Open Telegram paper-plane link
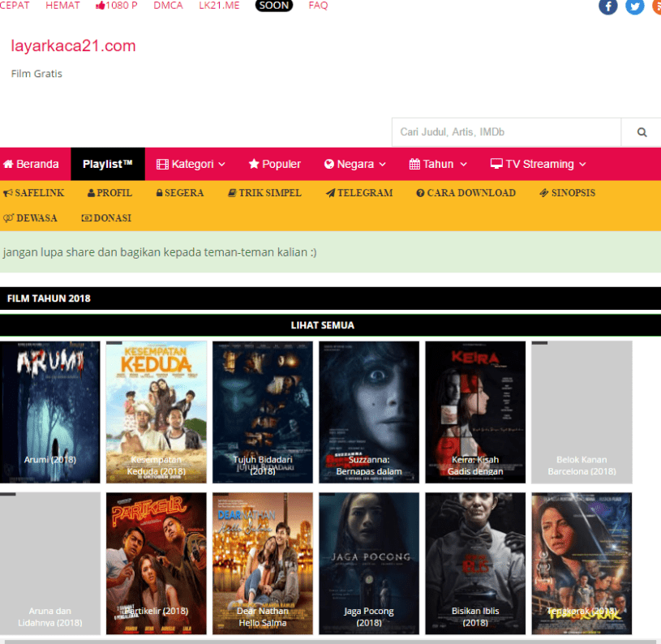The image size is (661, 644). 359,193
